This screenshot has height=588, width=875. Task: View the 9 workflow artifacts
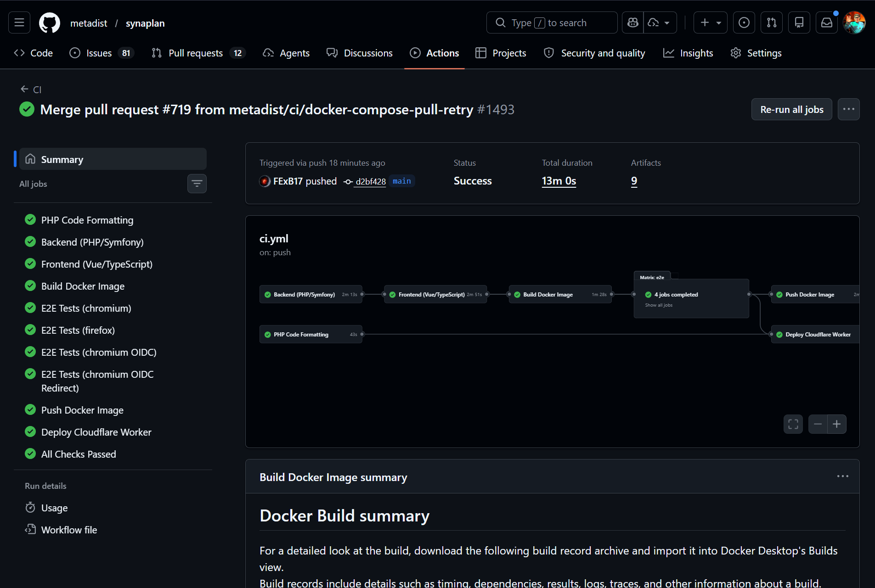coord(634,181)
